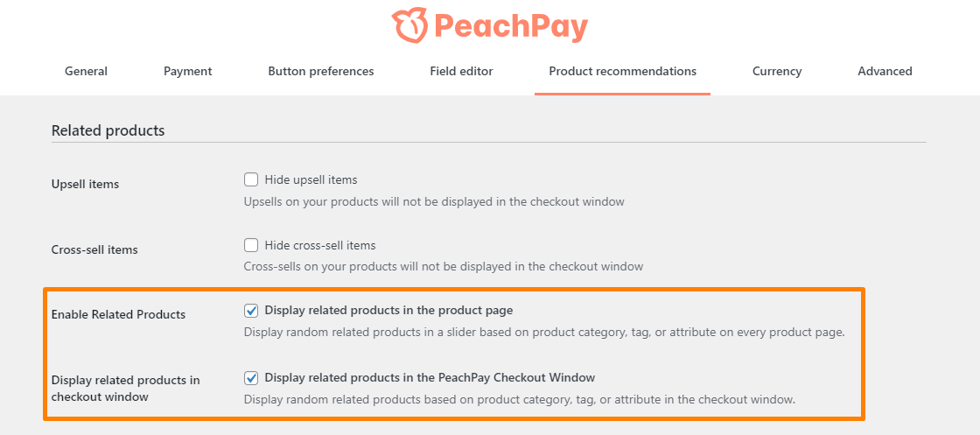
Task: Click the PeachPay wordmark text
Action: click(x=511, y=27)
